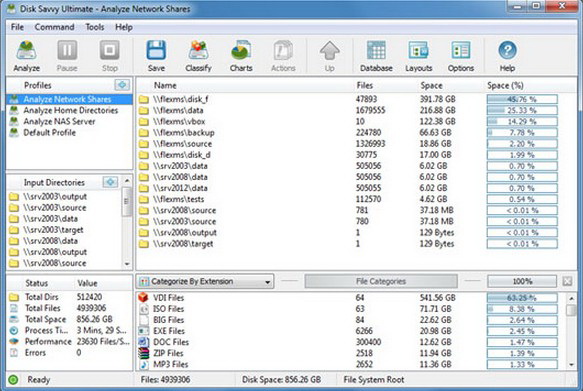This screenshot has width=583, height=391.
Task: Sort results by the Space (%) column header
Action: pos(505,85)
